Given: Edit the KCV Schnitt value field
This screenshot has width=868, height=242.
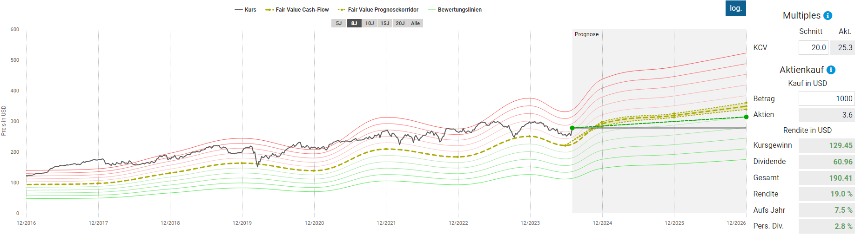Looking at the screenshot, I should [813, 47].
